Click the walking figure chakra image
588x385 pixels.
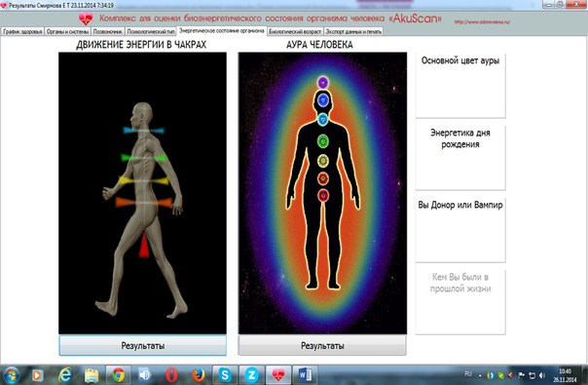(x=142, y=193)
